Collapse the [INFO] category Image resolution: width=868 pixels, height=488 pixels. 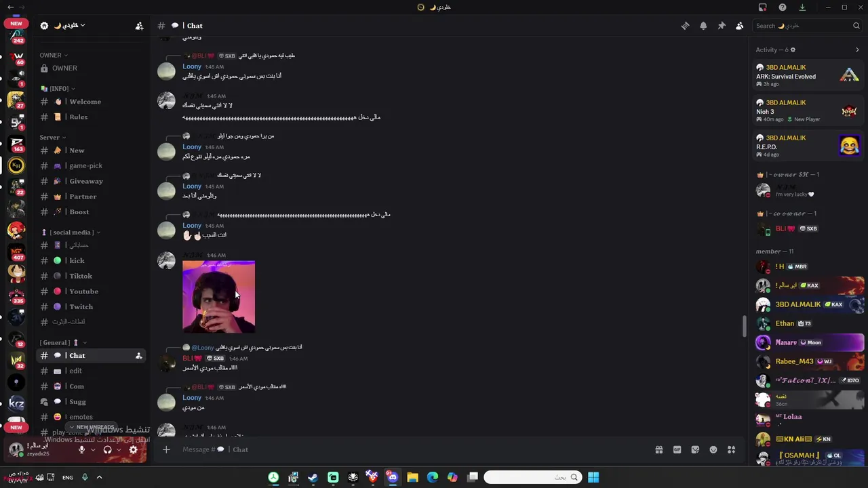click(x=58, y=89)
